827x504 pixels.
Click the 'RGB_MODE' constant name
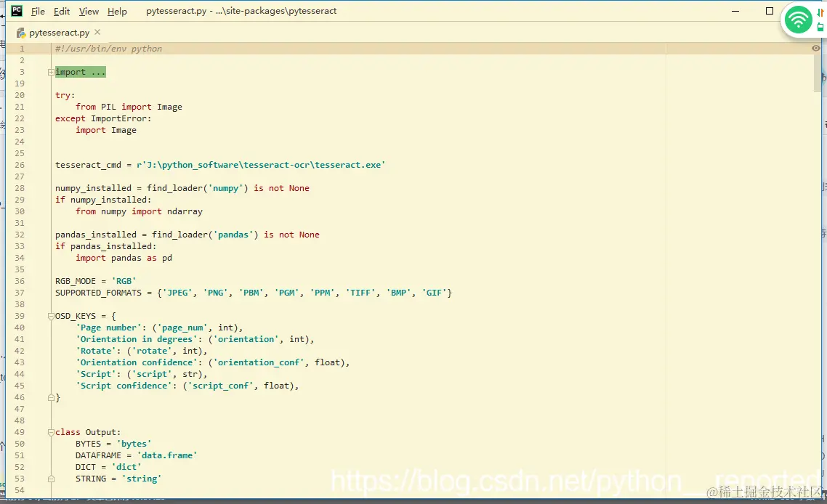point(76,281)
